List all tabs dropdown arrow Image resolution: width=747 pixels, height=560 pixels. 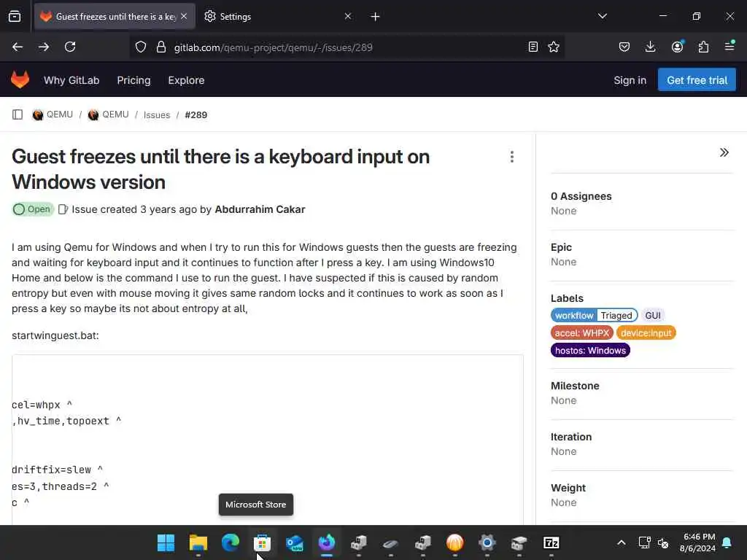(x=602, y=16)
